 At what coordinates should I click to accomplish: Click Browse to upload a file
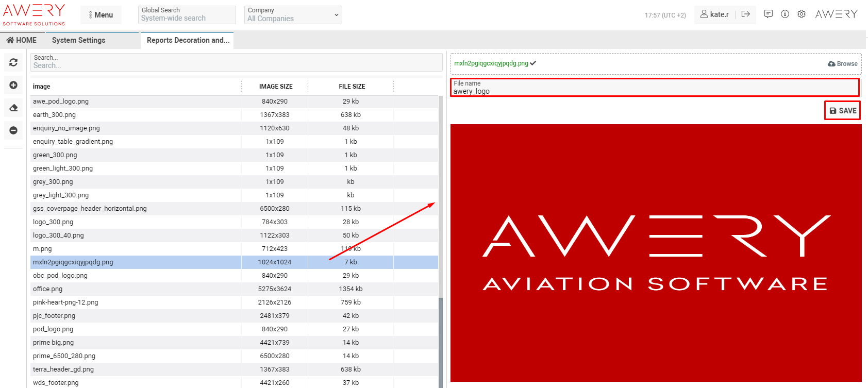[x=842, y=64]
